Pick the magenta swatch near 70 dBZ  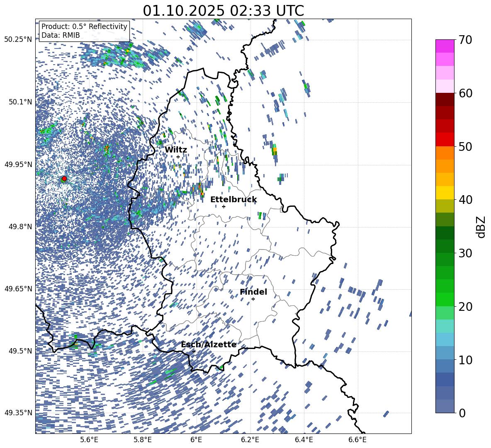(x=445, y=46)
